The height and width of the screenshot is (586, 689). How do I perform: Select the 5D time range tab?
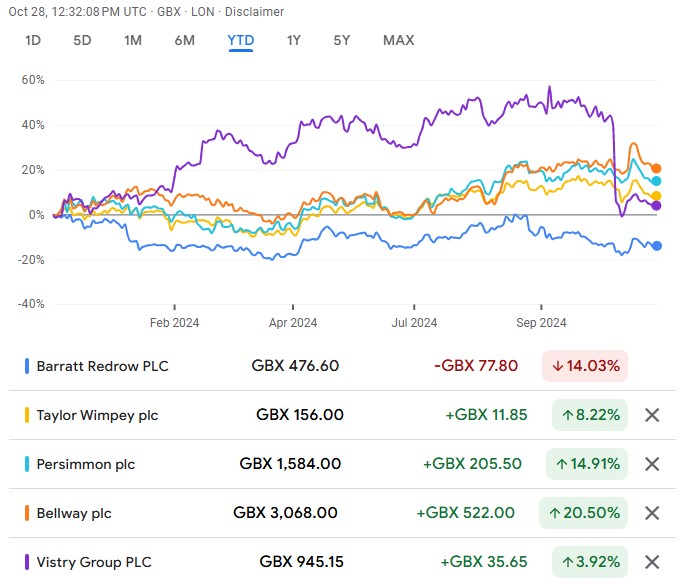(x=82, y=41)
